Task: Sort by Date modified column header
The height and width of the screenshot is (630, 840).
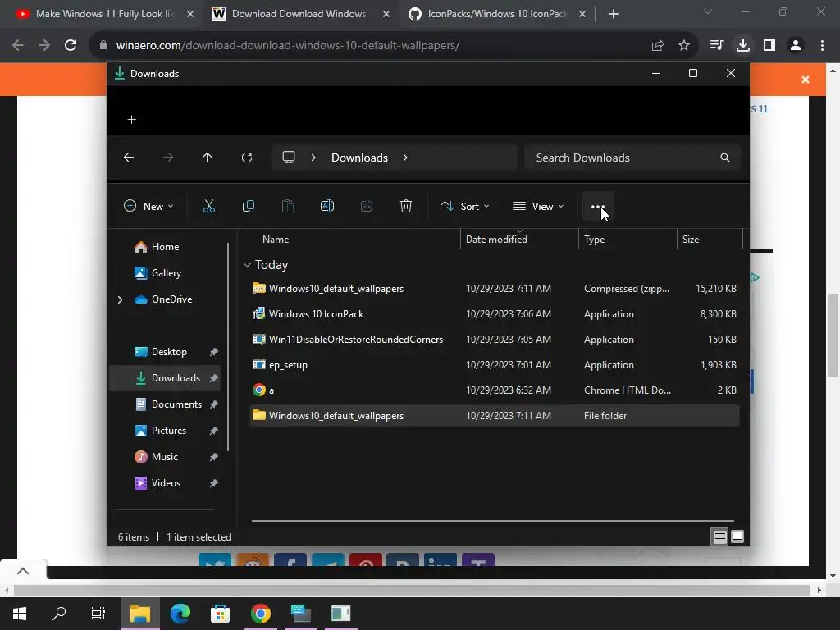Action: pyautogui.click(x=519, y=240)
